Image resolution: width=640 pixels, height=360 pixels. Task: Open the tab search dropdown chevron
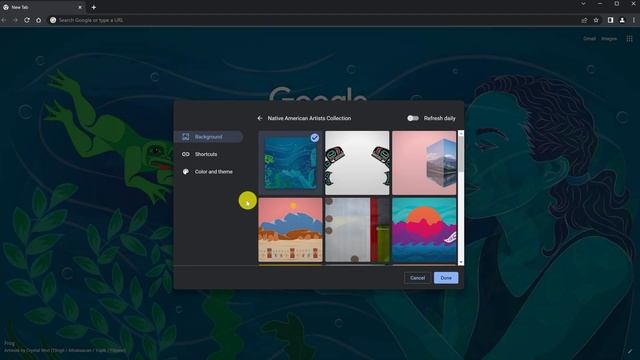point(583,4)
